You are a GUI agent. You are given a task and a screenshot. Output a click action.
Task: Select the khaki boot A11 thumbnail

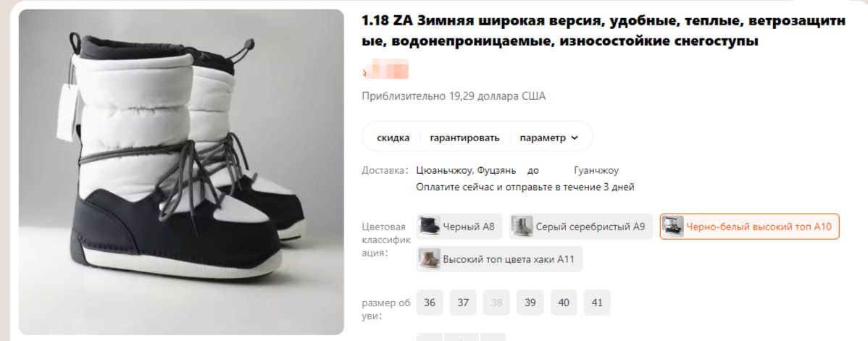tap(430, 259)
